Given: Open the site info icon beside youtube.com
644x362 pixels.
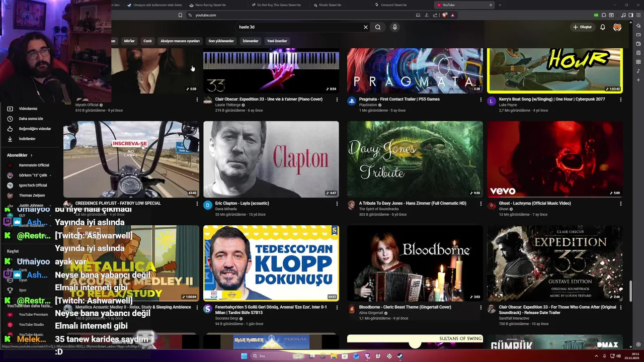Looking at the screenshot, I should (190, 15).
